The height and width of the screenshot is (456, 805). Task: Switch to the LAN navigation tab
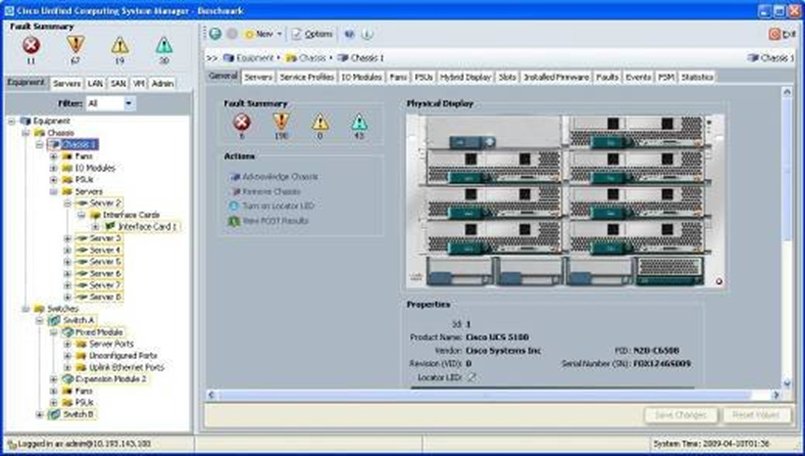95,83
